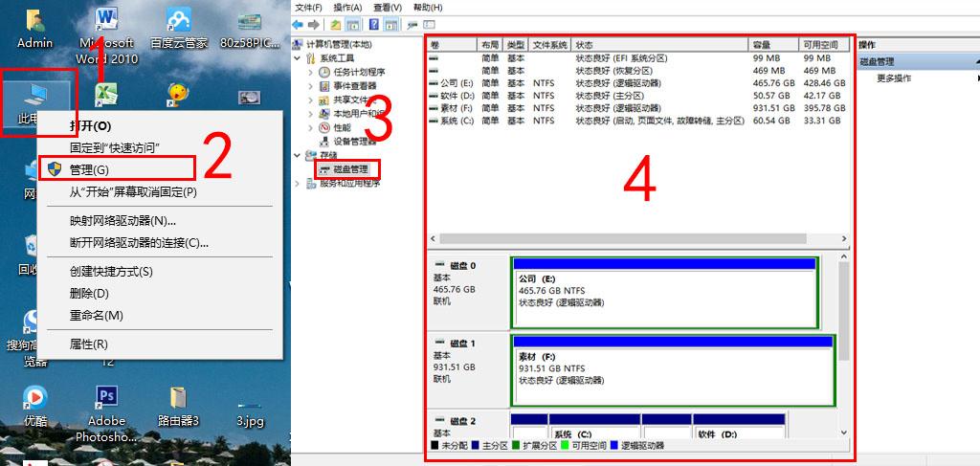Choose 创建快捷方式(S) in the context menu
The image size is (980, 466).
(x=160, y=272)
